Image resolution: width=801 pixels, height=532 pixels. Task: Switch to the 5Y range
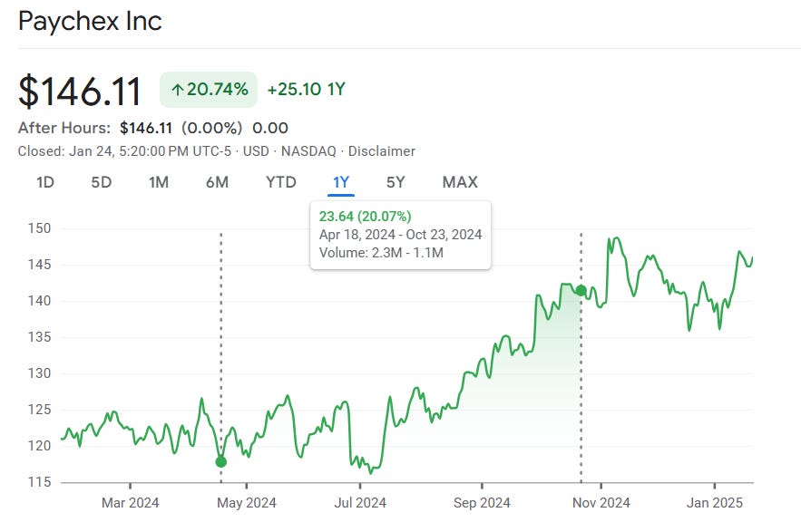tap(396, 182)
